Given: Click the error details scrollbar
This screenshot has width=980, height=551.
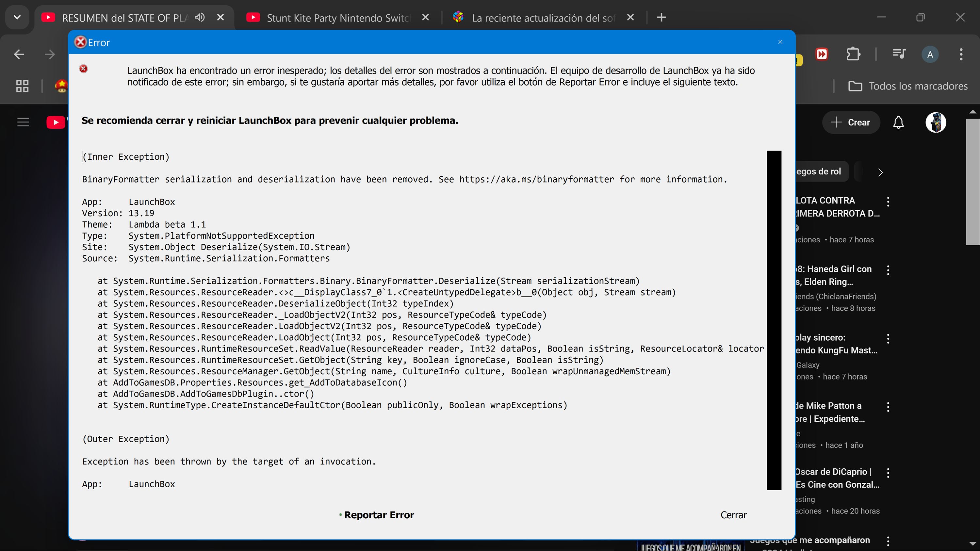Looking at the screenshot, I should pos(774,320).
